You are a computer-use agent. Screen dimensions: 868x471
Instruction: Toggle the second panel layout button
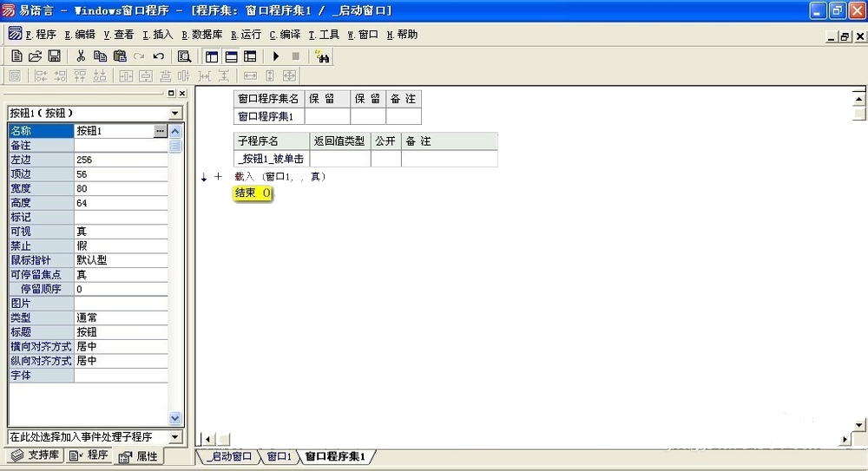point(231,56)
